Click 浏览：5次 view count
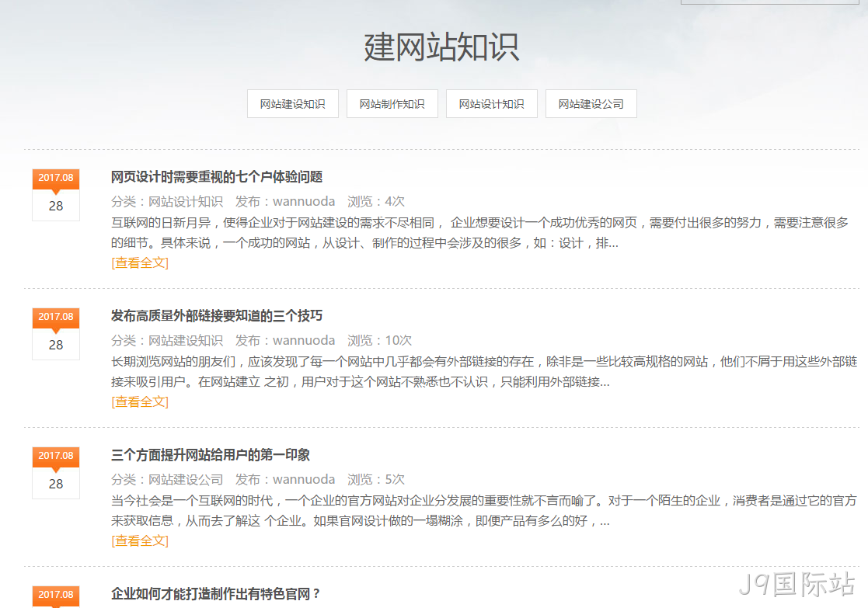Screen dimensions: 868x608 click(x=376, y=479)
